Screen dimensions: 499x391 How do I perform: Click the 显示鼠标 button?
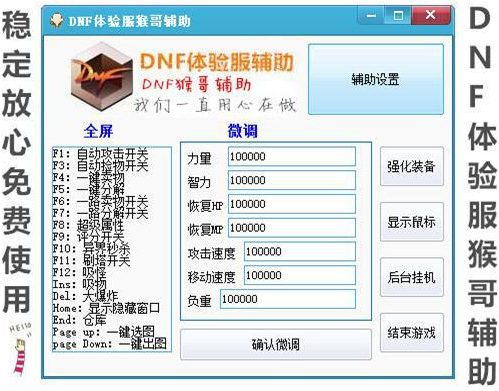(x=412, y=222)
